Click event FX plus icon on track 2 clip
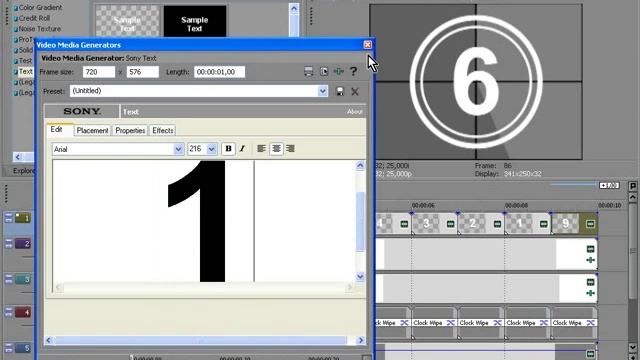The height and width of the screenshot is (360, 640). point(590,260)
